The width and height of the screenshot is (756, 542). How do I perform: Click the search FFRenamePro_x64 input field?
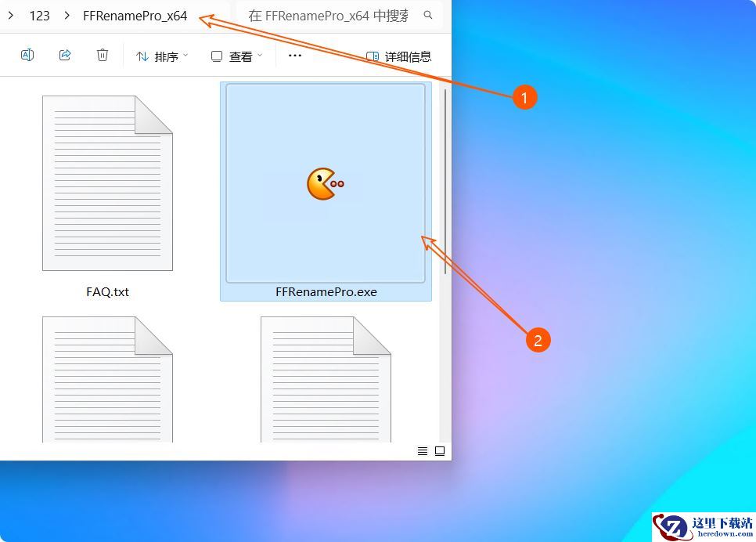tap(329, 15)
